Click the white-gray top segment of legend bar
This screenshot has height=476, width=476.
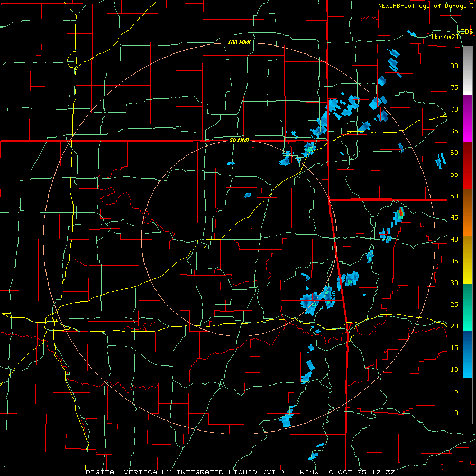(467, 71)
